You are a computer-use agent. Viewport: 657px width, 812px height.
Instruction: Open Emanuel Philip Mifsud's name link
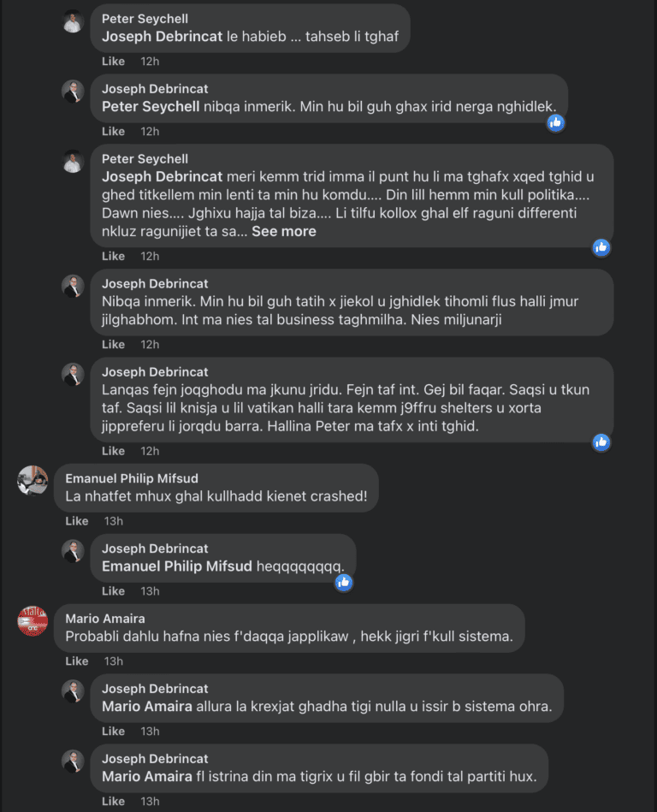[132, 478]
